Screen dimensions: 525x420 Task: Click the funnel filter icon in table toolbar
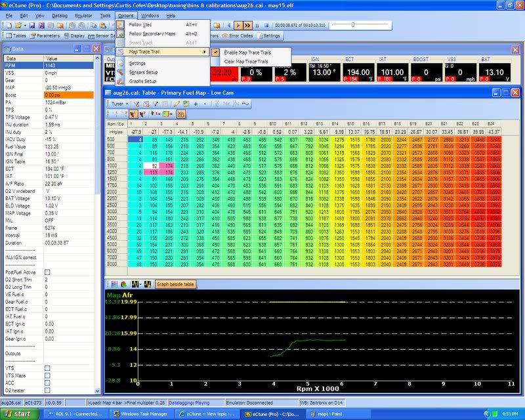(x=156, y=104)
